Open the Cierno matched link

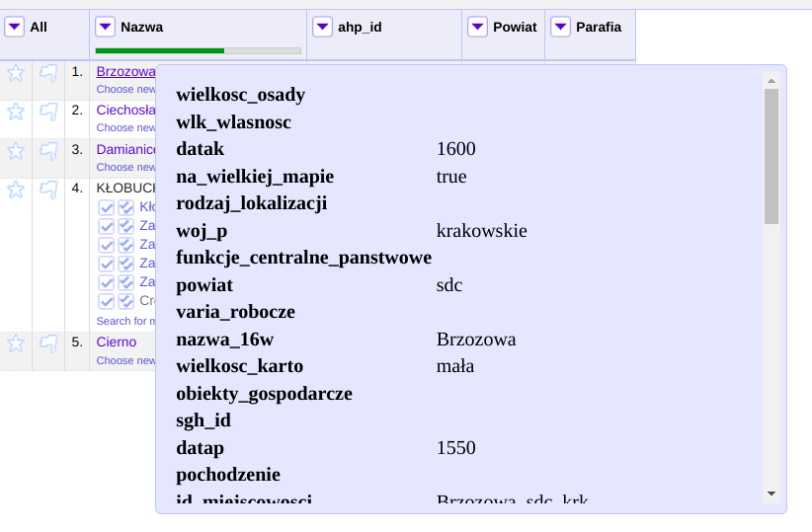(117, 342)
